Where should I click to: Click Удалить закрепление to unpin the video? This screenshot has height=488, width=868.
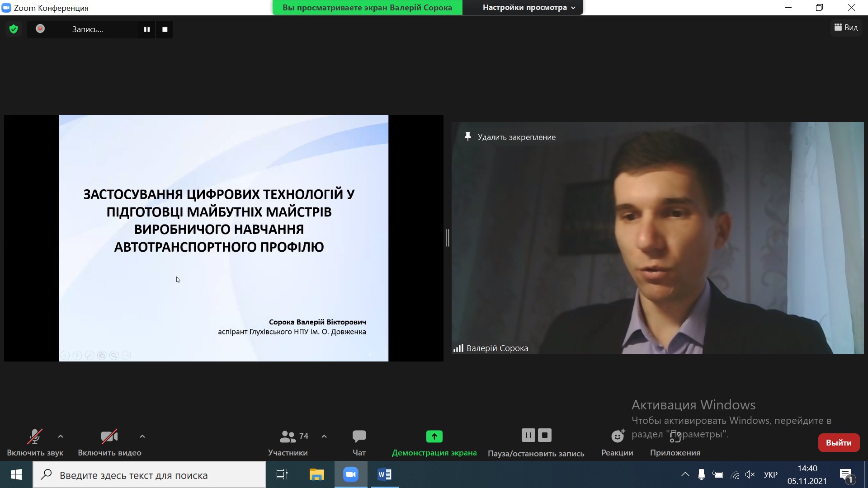pyautogui.click(x=516, y=137)
